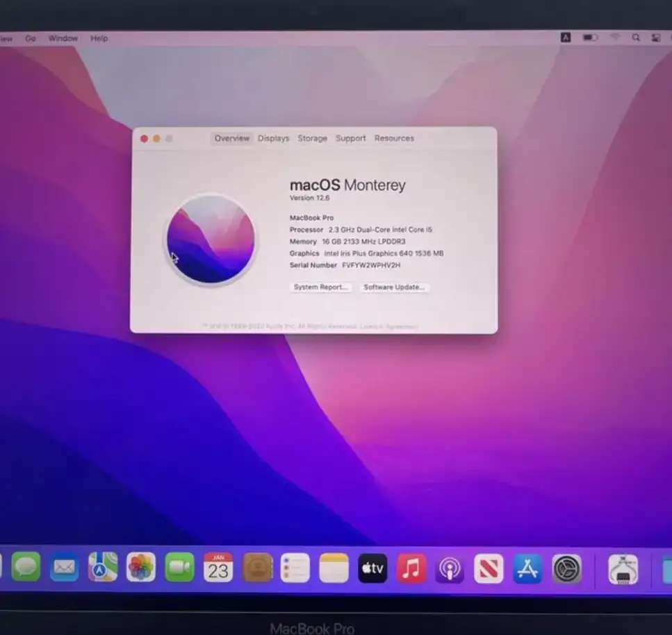Launch FaceTime from the Dock
Screen dimensions: 672x635
179,568
